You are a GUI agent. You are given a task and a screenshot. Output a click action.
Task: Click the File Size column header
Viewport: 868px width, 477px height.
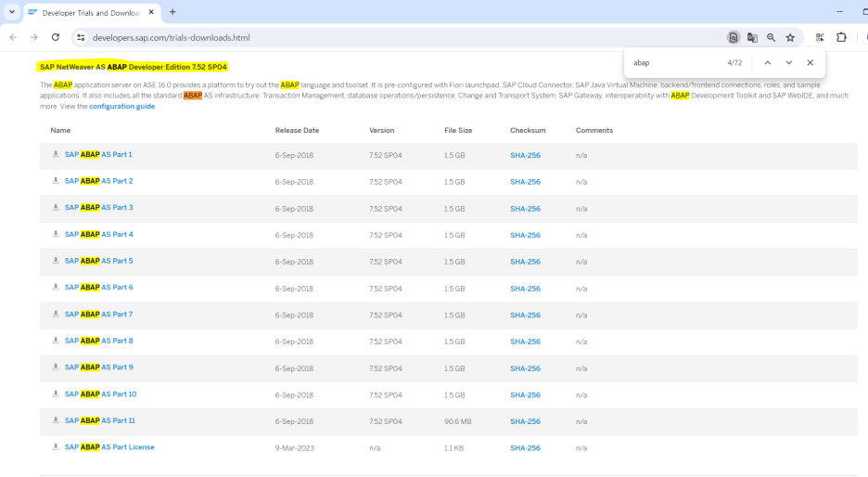[x=458, y=131]
